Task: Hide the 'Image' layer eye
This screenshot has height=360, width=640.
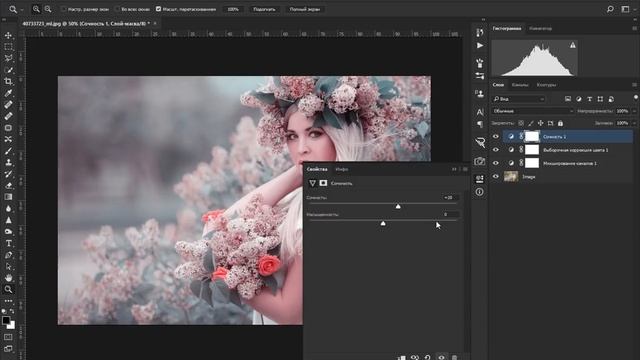Action: pos(496,177)
